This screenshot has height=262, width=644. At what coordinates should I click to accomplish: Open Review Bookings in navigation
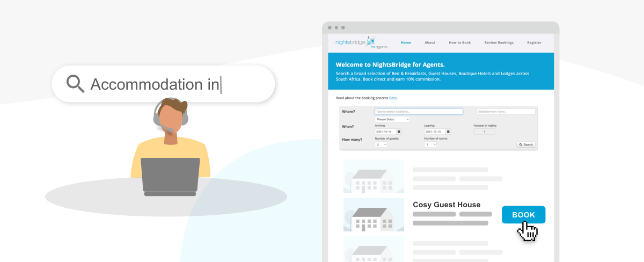point(499,42)
